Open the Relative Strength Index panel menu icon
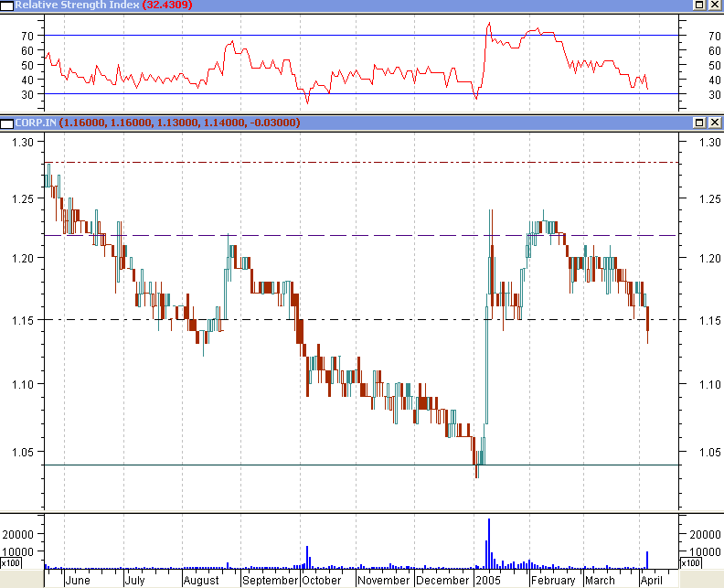Image resolution: width=724 pixels, height=588 pixels. click(7, 5)
